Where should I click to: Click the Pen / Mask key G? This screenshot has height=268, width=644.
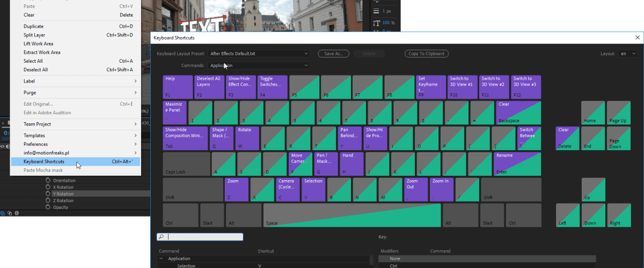[x=326, y=164]
